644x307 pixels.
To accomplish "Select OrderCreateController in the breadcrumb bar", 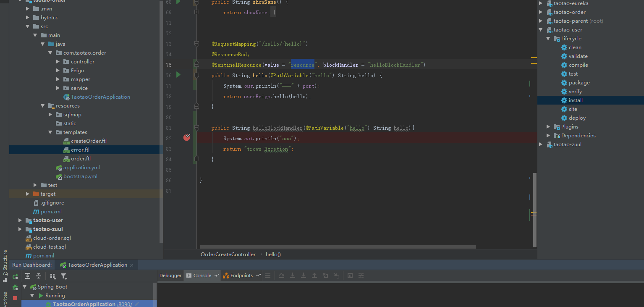I will click(x=228, y=255).
